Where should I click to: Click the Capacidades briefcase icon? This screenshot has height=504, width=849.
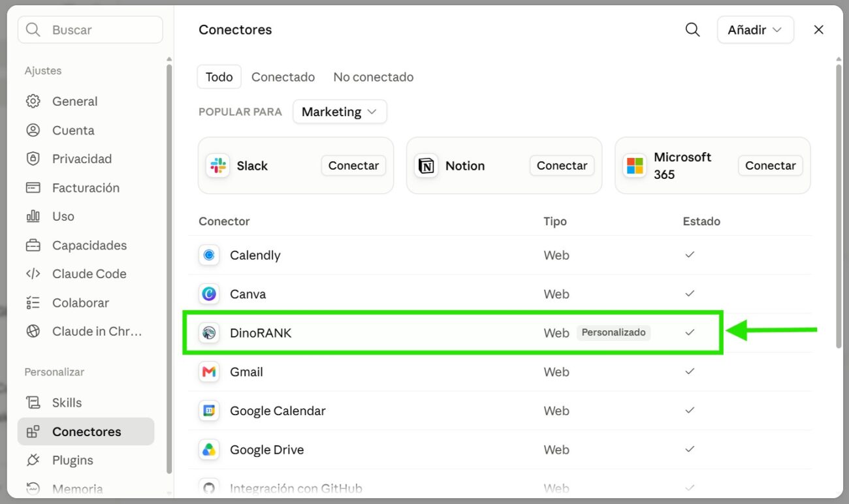pyautogui.click(x=33, y=245)
